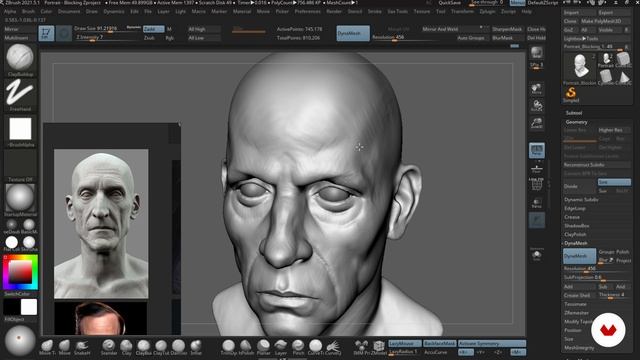Activate the Draw mode button
The height and width of the screenshot is (360, 640).
click(63, 33)
